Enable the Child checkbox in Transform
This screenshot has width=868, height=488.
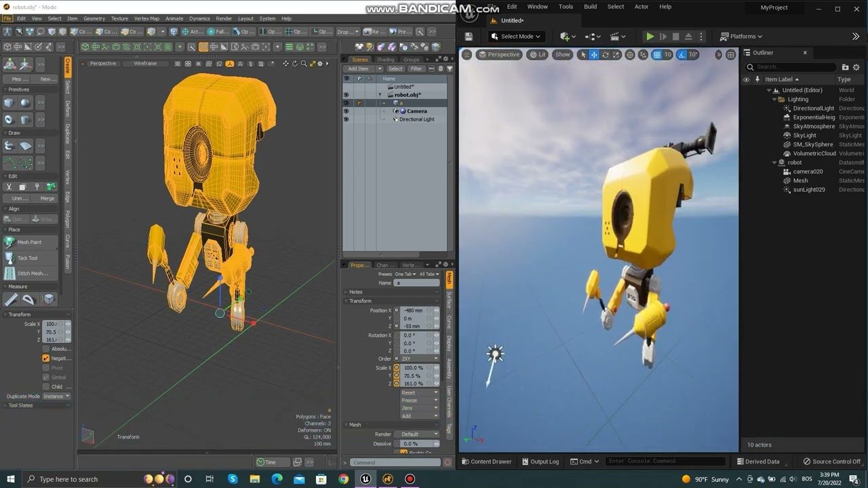coord(46,387)
